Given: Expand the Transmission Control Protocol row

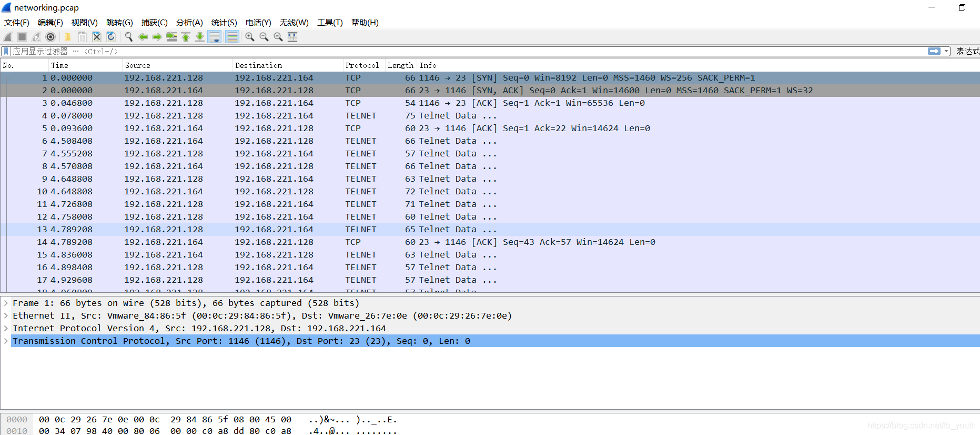Looking at the screenshot, I should click(6, 341).
